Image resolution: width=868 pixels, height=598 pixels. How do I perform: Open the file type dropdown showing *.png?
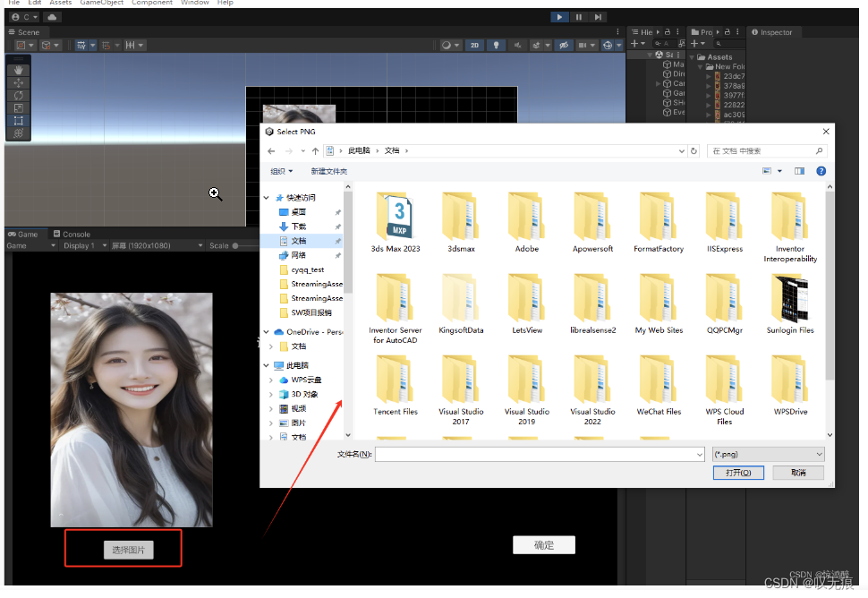click(768, 454)
